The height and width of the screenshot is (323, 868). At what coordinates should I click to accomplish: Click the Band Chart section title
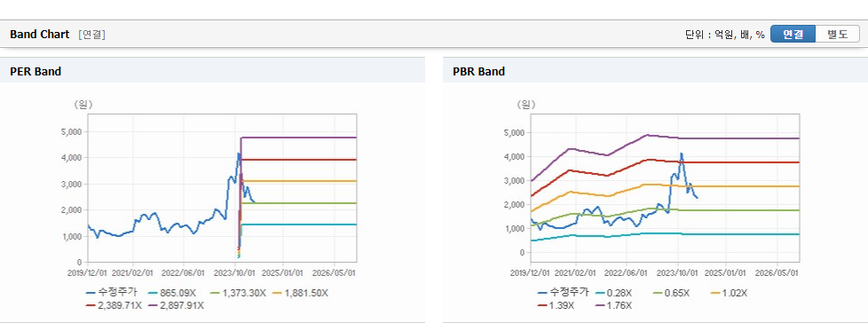pyautogui.click(x=40, y=35)
